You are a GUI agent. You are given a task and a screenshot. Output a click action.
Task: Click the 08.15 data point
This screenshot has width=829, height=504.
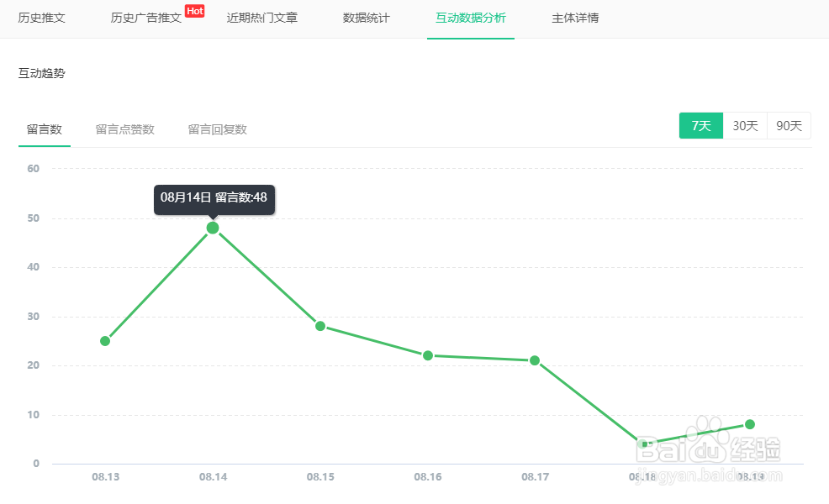tap(320, 326)
